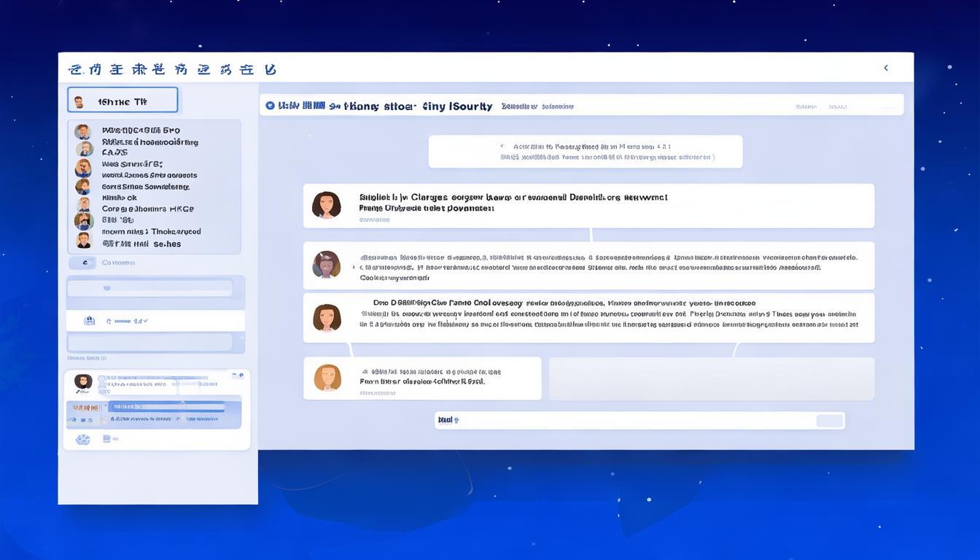Click the small link under the first message
Viewport: 980px width, 560px height.
pos(375,219)
